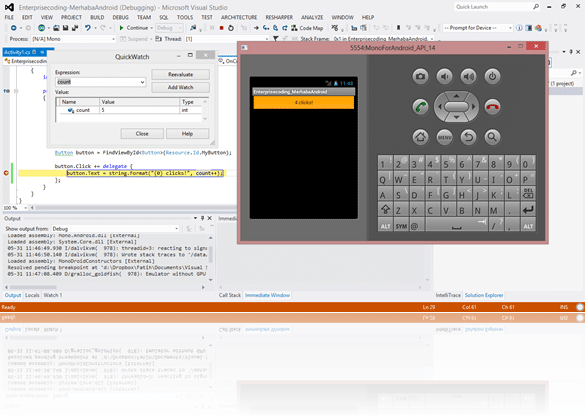Click the emulator MENU button
Viewport: 585px width, 416px height.
[444, 137]
